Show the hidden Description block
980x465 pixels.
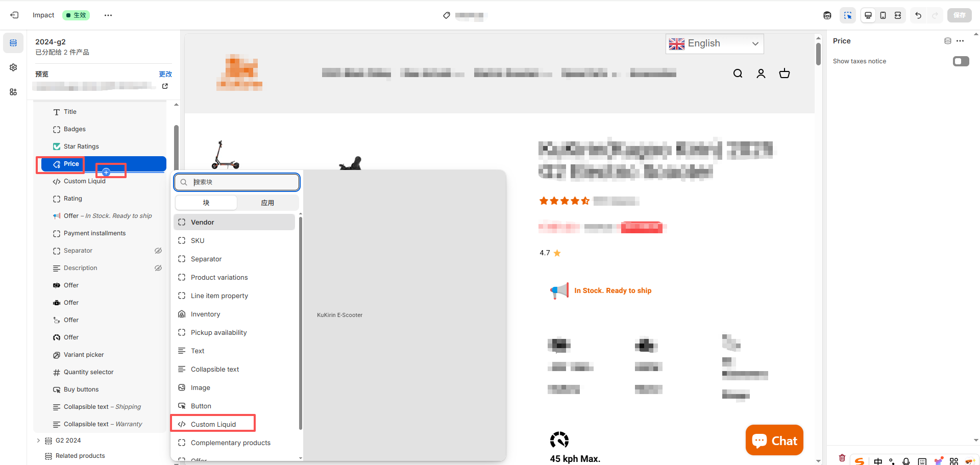coord(158,268)
